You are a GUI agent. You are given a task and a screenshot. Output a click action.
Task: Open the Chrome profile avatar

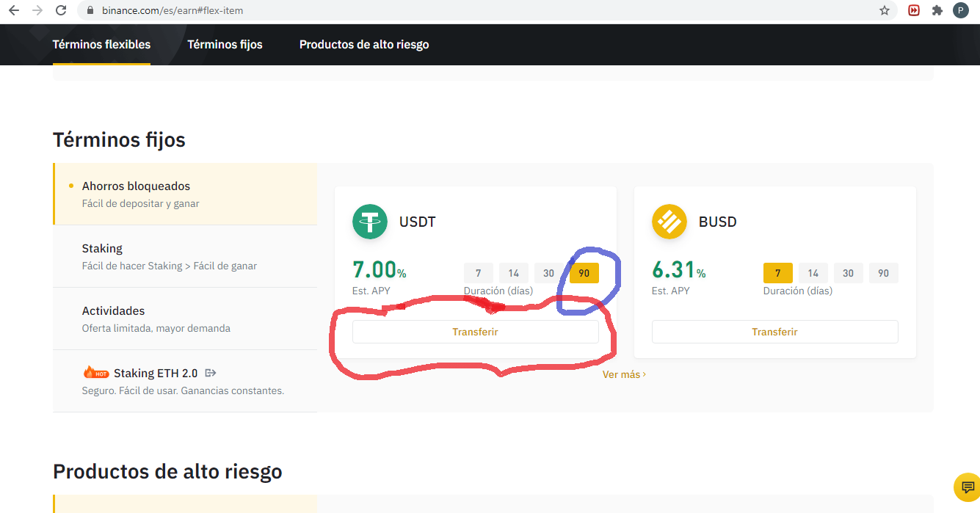coord(960,10)
